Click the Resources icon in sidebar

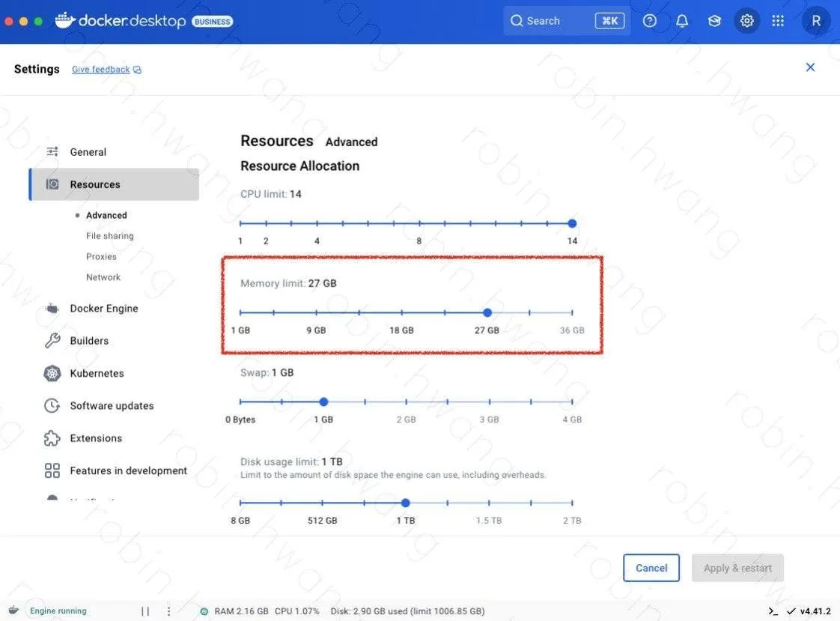pos(52,184)
